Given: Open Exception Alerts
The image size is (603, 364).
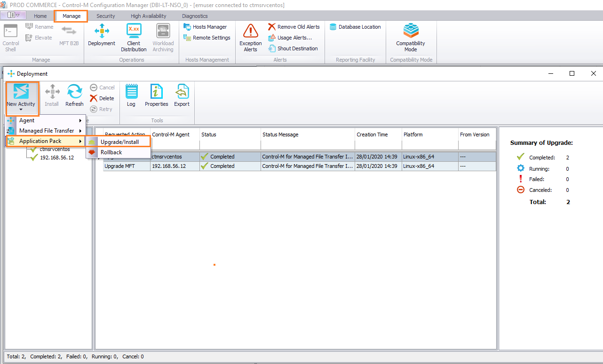Looking at the screenshot, I should tap(251, 38).
